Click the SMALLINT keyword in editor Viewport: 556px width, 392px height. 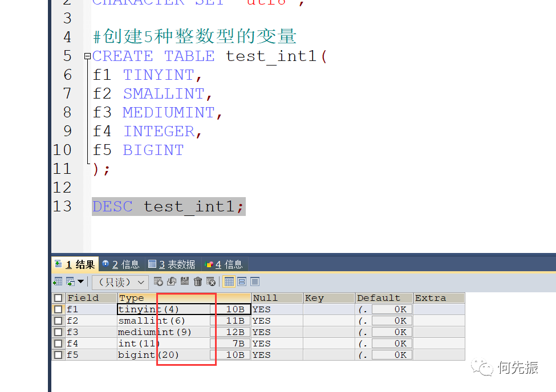pyautogui.click(x=164, y=93)
